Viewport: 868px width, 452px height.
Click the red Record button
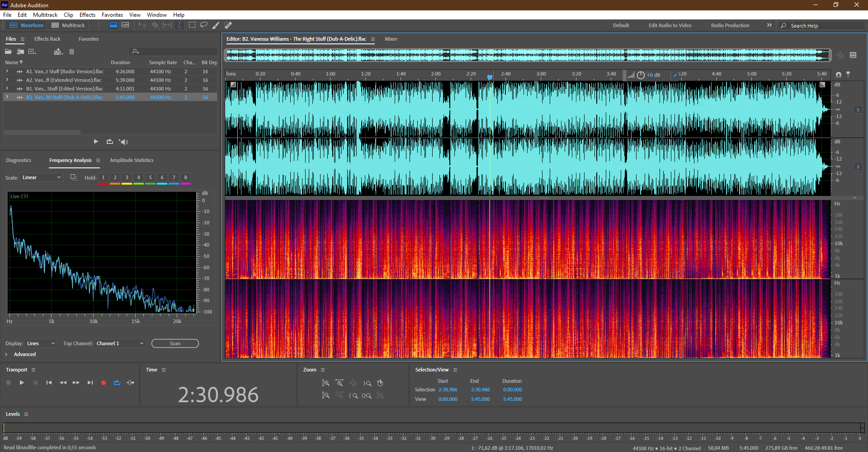pyautogui.click(x=104, y=383)
